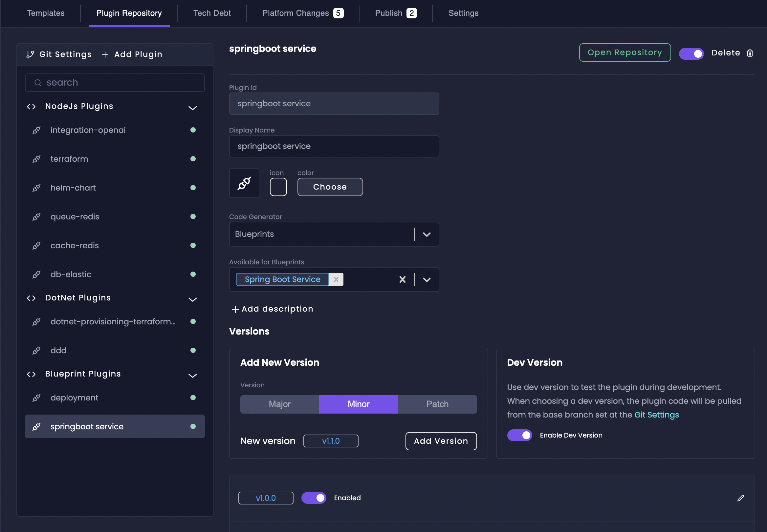Collapse the NodeJs Plugins section

192,108
